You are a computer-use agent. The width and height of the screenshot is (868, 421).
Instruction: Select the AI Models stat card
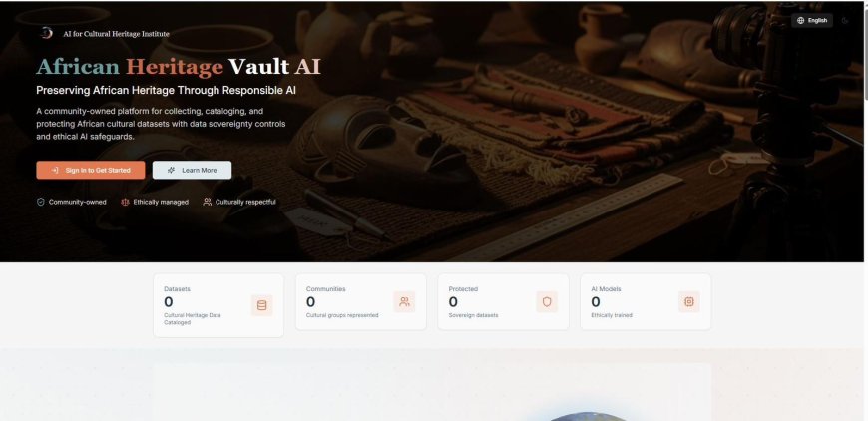tap(646, 302)
